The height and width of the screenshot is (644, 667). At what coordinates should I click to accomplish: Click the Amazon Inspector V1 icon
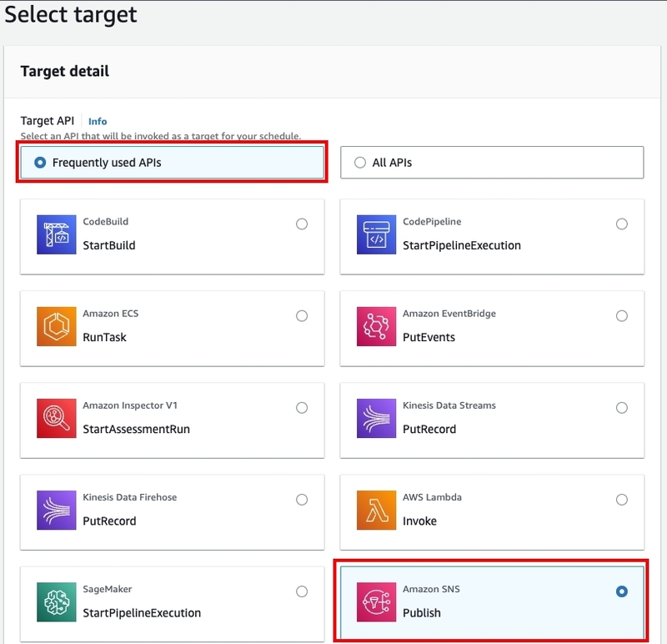[57, 418]
